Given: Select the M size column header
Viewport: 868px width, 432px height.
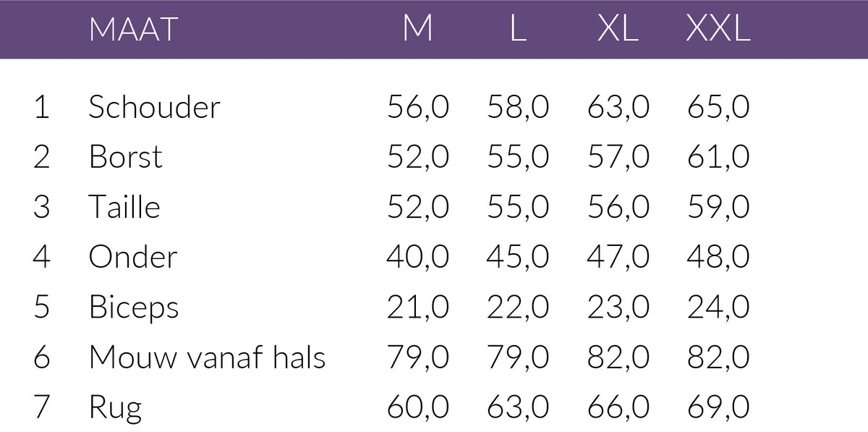Looking at the screenshot, I should click(417, 30).
